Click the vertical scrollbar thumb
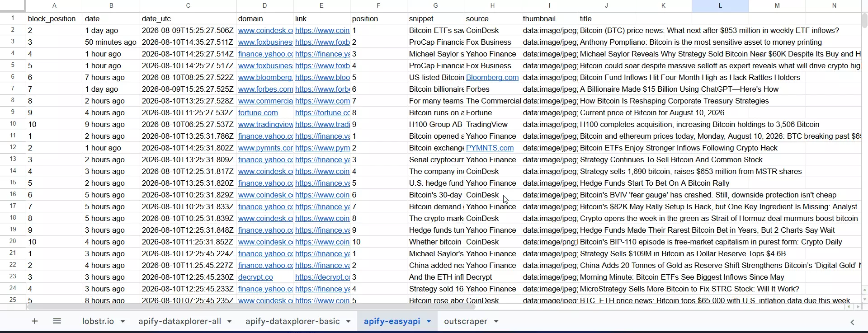Image resolution: width=868 pixels, height=333 pixels. point(864,20)
